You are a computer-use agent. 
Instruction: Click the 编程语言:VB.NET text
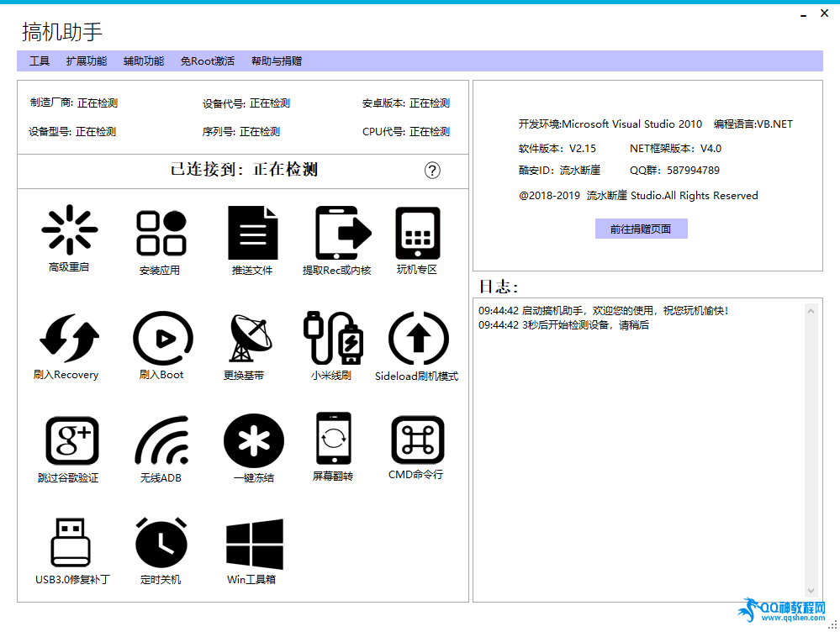(x=753, y=124)
